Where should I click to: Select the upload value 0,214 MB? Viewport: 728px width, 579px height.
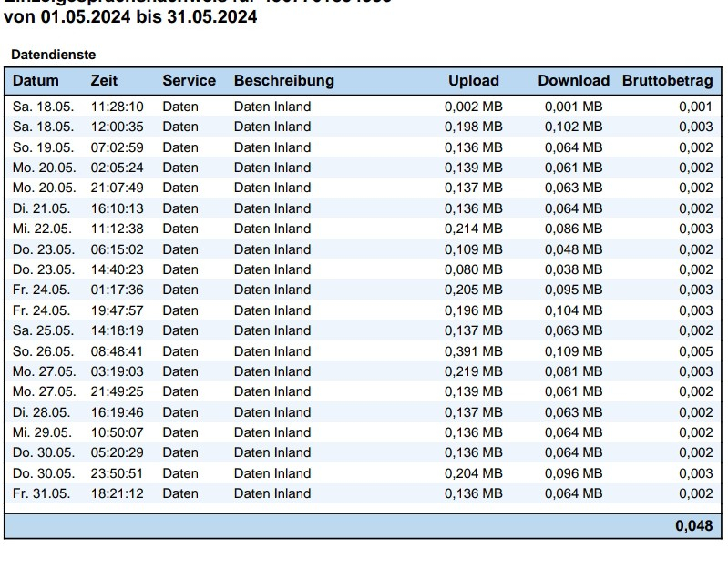pyautogui.click(x=473, y=229)
